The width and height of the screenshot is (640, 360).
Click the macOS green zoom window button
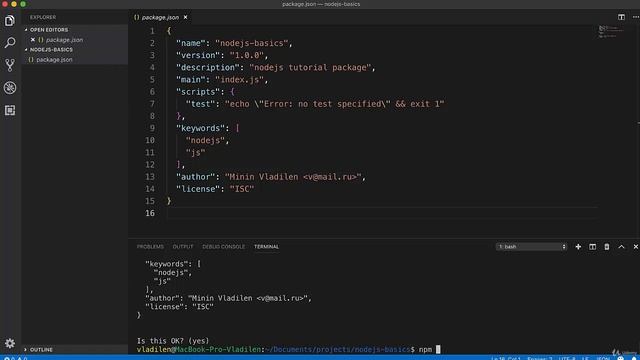(x=23, y=4)
